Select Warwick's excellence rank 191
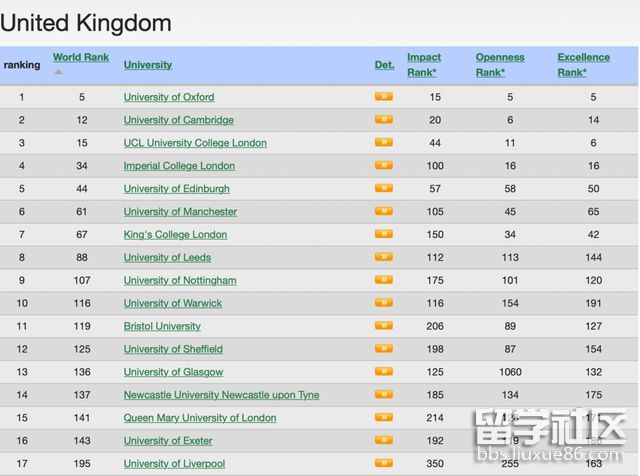The width and height of the screenshot is (640, 476). [593, 303]
